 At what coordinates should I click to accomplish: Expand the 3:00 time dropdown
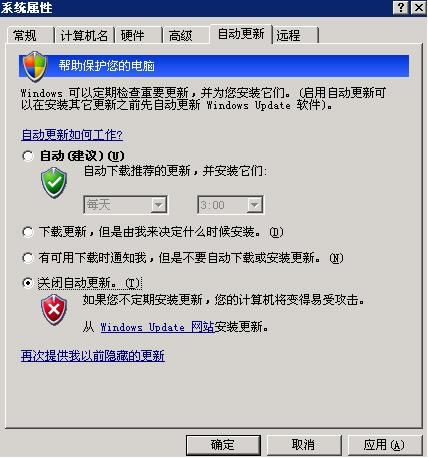(x=254, y=205)
